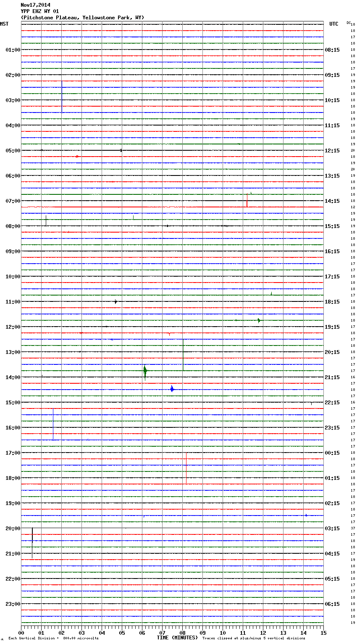The image size is (357, 644).
Task: Click minute-axis tick label 15 at bottom
Action: [x=323, y=633]
